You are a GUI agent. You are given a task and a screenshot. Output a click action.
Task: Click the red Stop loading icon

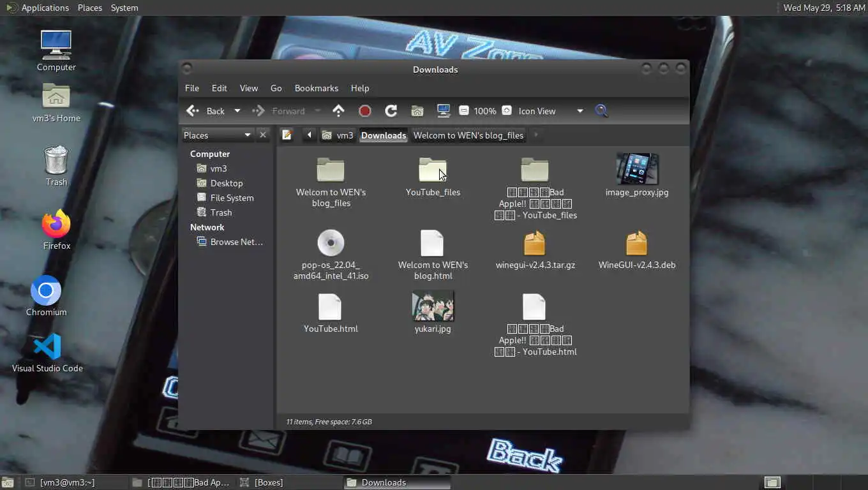pos(365,111)
